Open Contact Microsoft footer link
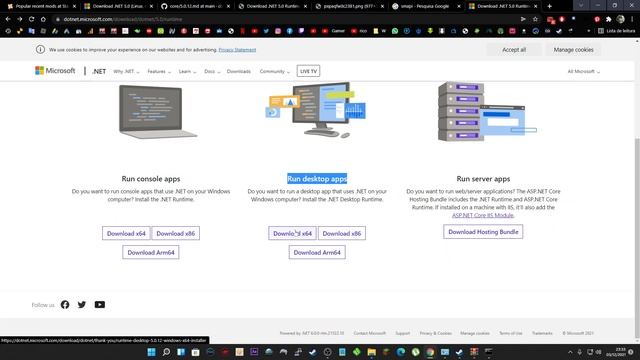Viewport: 640px width, 360px height. [x=369, y=333]
